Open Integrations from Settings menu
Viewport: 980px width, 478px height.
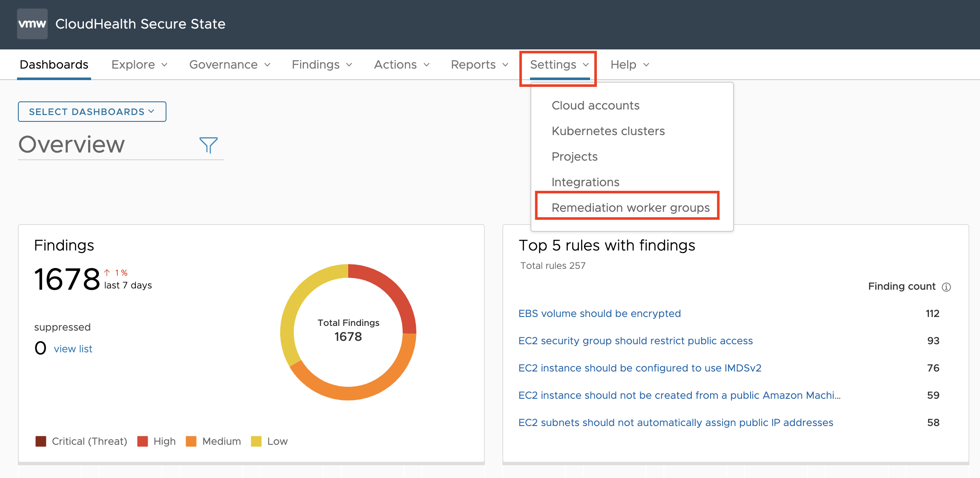point(585,182)
